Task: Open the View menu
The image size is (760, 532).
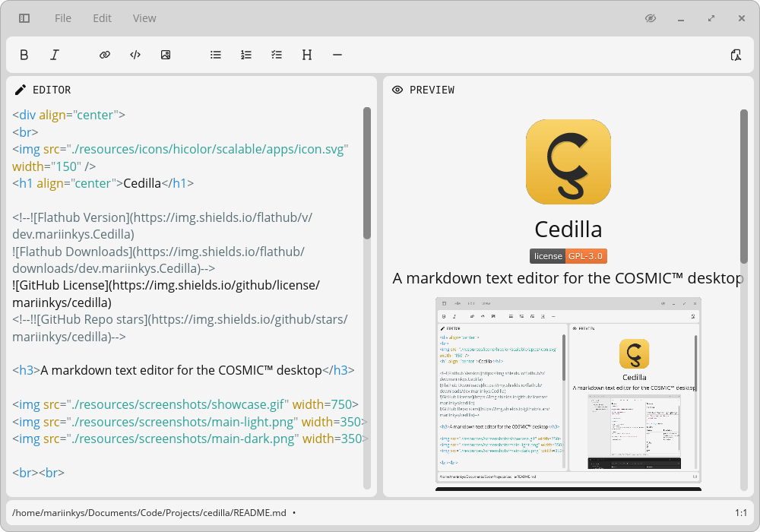Action: click(144, 18)
